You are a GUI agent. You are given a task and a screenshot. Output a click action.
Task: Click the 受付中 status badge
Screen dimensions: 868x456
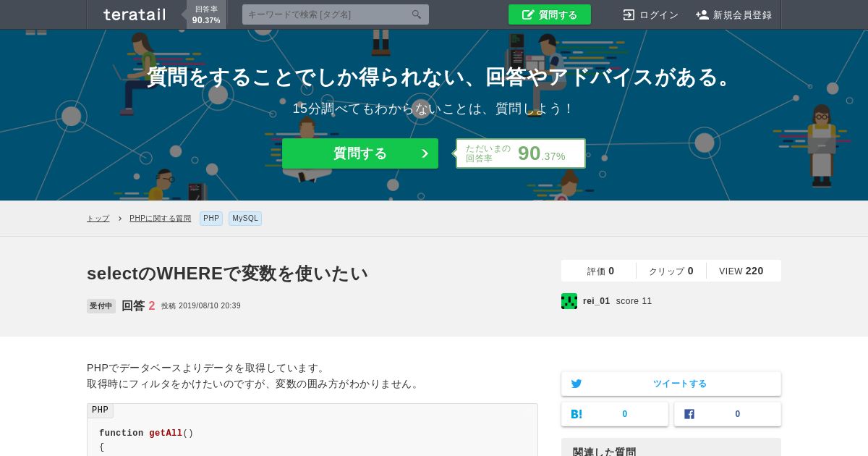pos(101,306)
